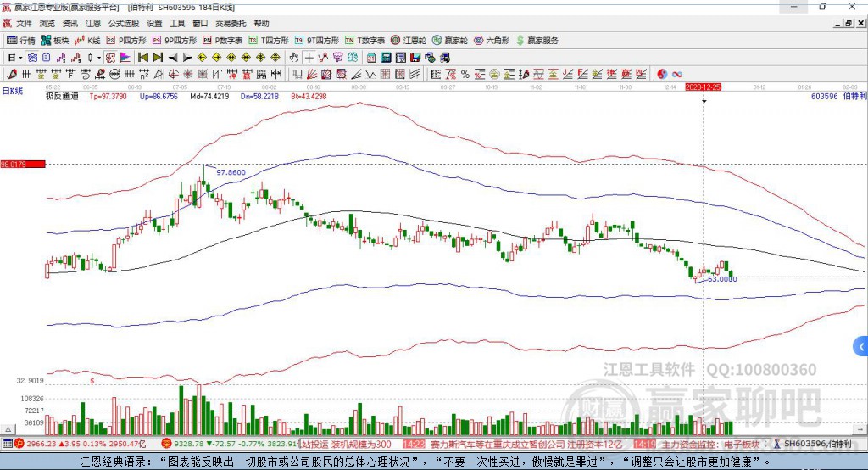Click the yin-yang circle icon
The image size is (868, 470).
(662, 75)
